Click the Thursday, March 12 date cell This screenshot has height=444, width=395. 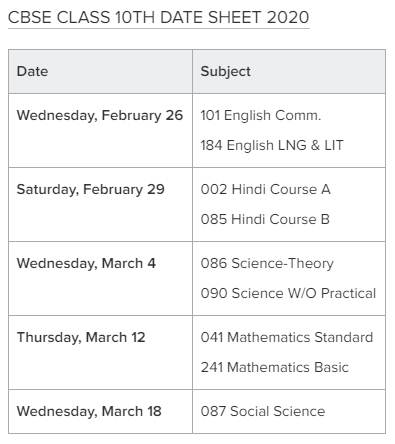pyautogui.click(x=100, y=353)
